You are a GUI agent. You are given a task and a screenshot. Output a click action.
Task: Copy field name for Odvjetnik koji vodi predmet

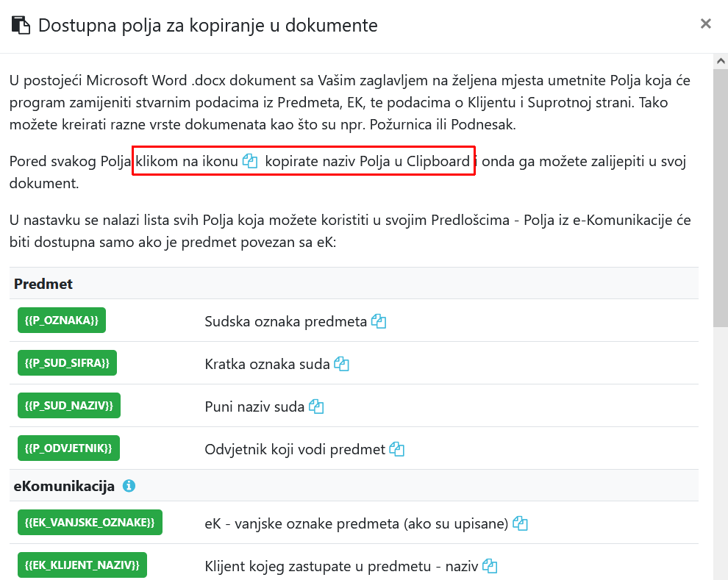pyautogui.click(x=397, y=448)
